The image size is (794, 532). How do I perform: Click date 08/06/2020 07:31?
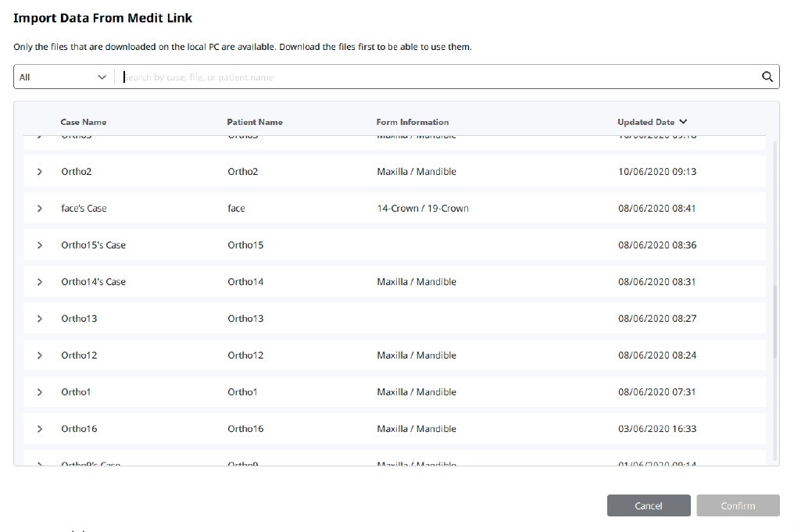coord(656,392)
